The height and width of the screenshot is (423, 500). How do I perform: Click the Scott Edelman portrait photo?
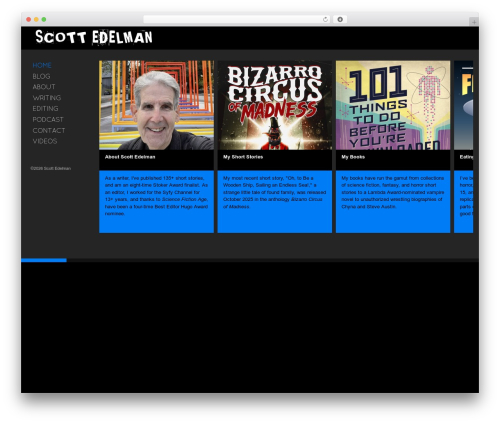tap(156, 105)
